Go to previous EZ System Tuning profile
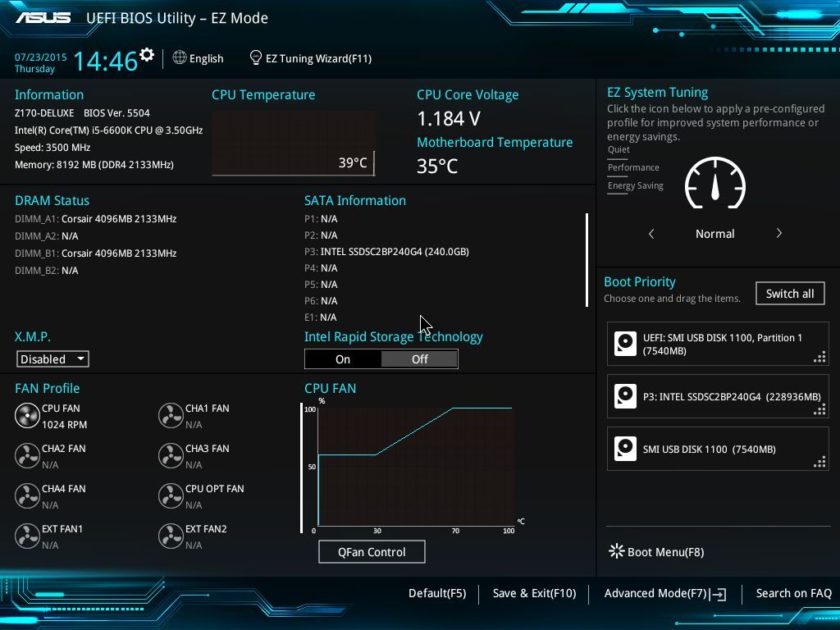The image size is (840, 630). pos(651,234)
